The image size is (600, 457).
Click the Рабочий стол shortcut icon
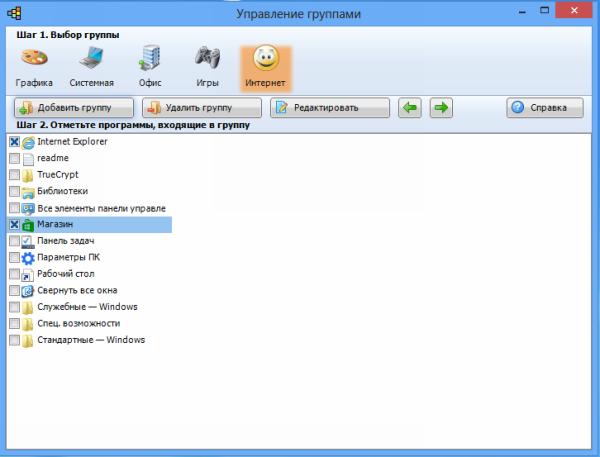[28, 275]
